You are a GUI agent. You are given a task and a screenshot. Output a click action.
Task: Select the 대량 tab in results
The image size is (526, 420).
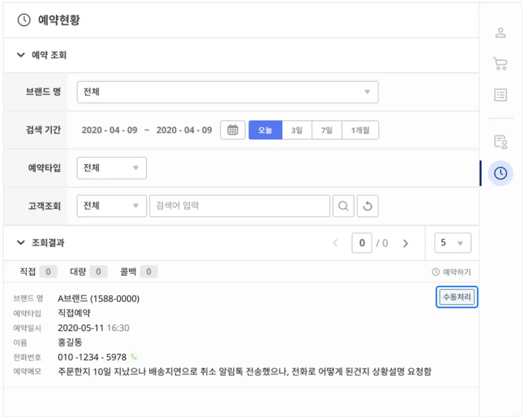click(x=77, y=271)
